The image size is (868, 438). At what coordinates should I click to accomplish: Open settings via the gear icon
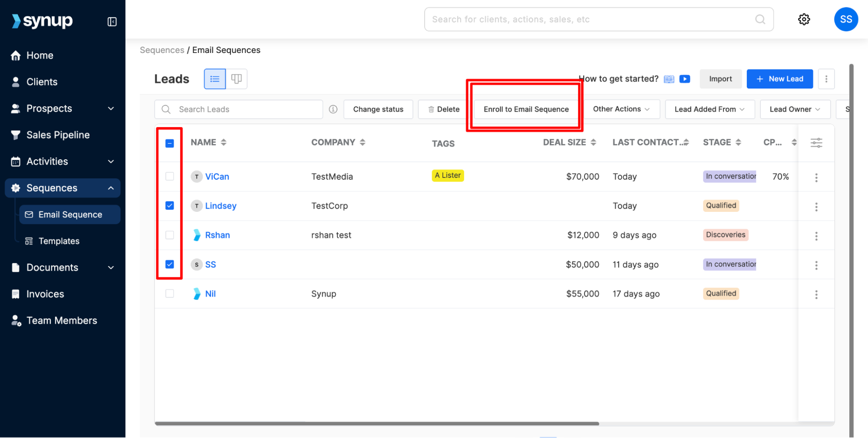click(x=804, y=19)
